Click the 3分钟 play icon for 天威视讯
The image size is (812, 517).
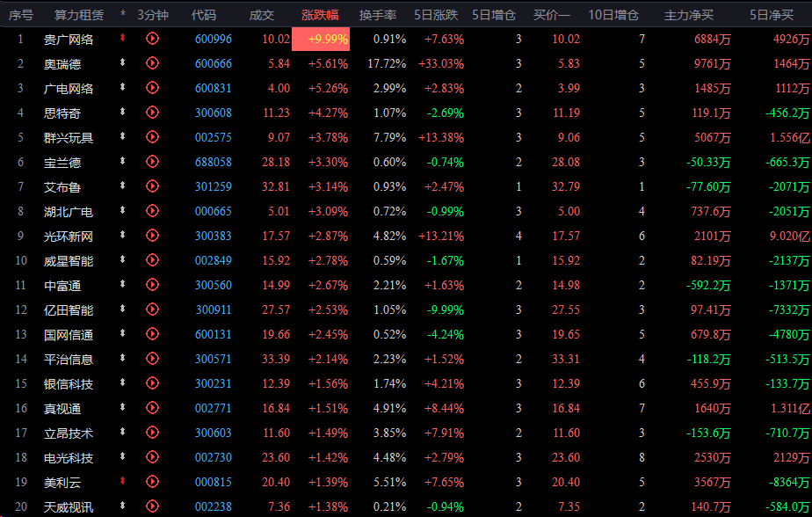tap(152, 506)
